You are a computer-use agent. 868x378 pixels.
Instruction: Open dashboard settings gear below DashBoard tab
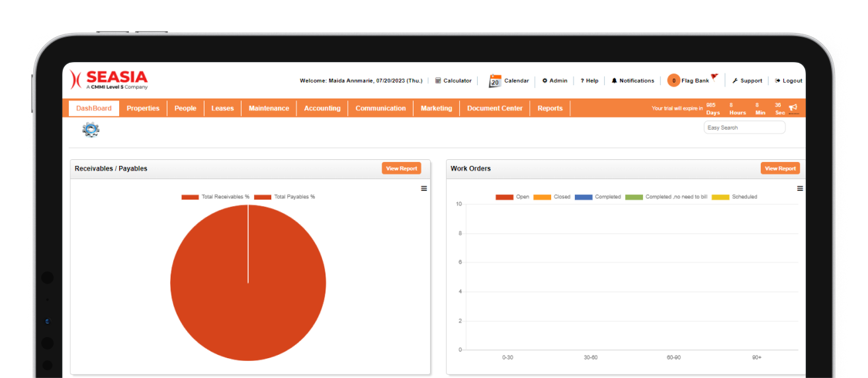(91, 130)
